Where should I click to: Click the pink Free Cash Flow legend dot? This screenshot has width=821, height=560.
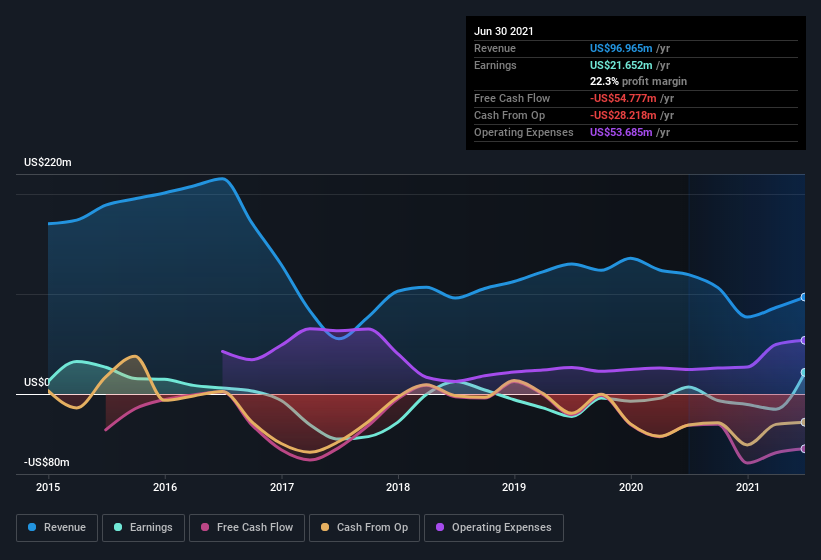pyautogui.click(x=205, y=527)
